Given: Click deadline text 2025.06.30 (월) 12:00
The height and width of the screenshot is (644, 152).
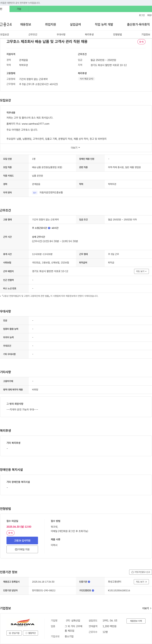Looking at the screenshot, I should 19,527.
